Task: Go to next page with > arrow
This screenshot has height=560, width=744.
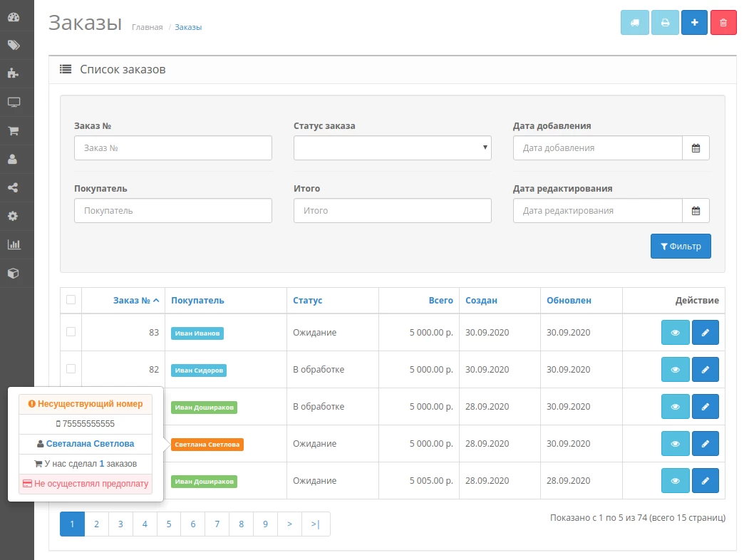Action: point(289,524)
